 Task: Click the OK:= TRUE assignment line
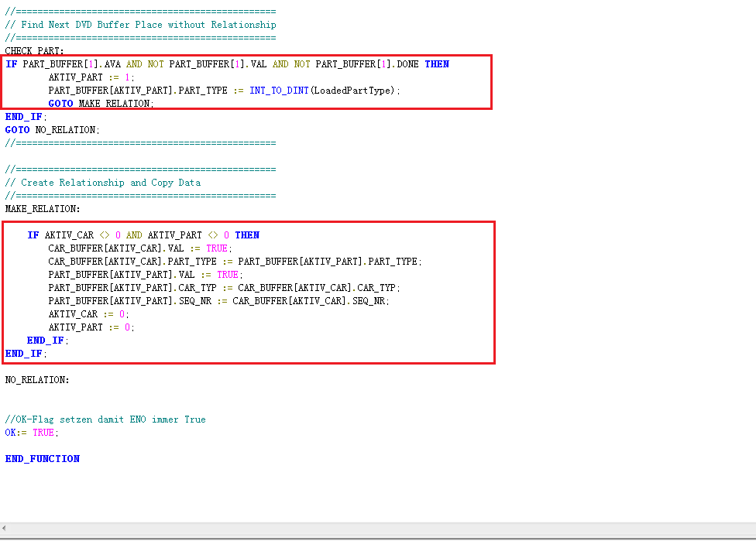click(x=32, y=433)
